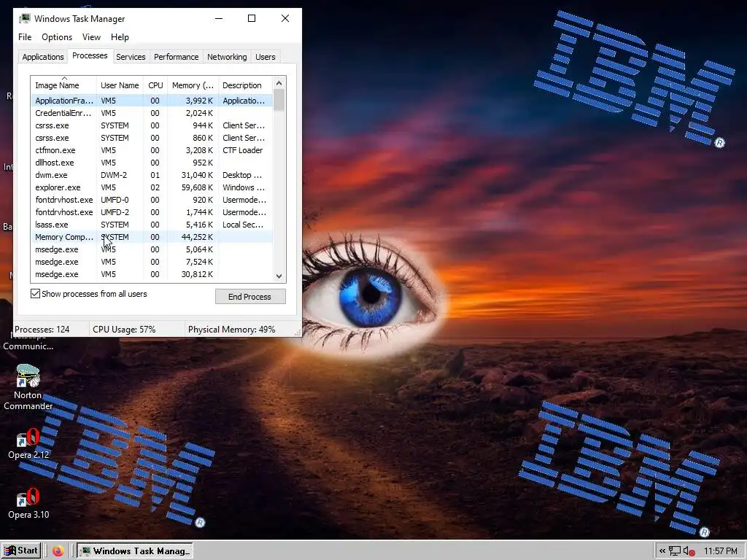Minimize the Task Manager window
Image resolution: width=747 pixels, height=560 pixels.
(x=219, y=18)
